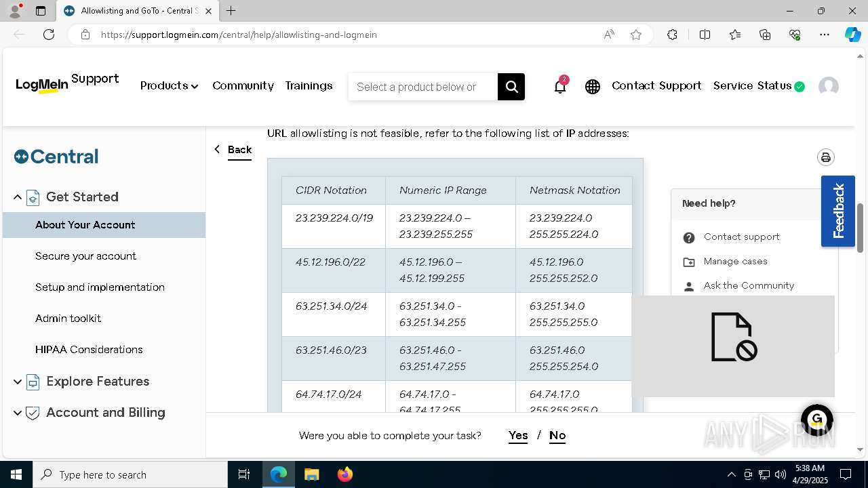Print this article using printer icon
The image size is (868, 488).
825,157
